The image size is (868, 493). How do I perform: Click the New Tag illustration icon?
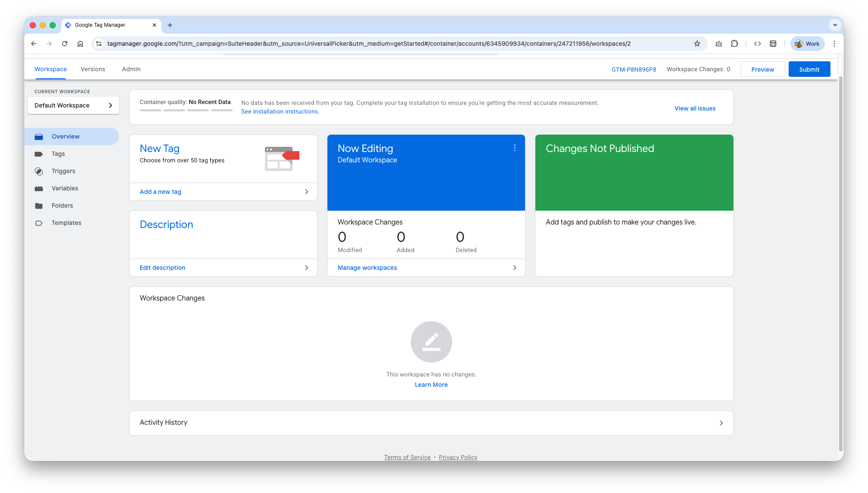click(282, 158)
